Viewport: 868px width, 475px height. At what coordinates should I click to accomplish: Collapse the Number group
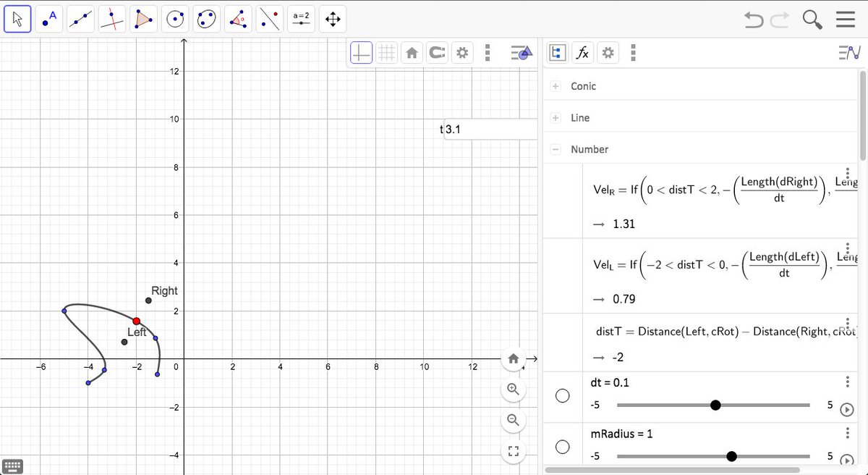coord(556,150)
